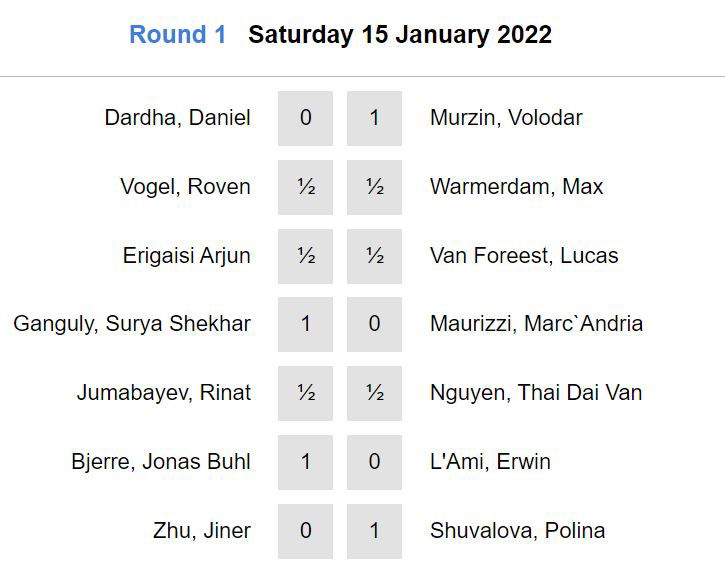Image resolution: width=725 pixels, height=563 pixels.
Task: Click Ganguly's winning score box
Action: click(306, 324)
